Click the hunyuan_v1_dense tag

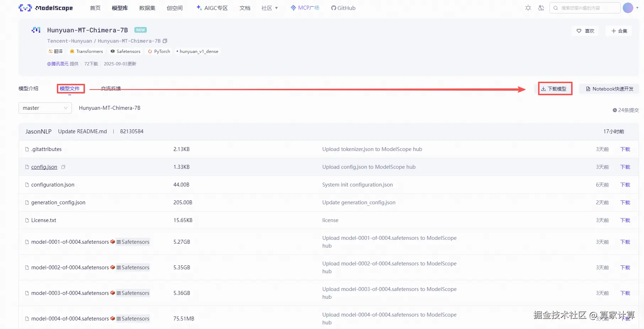[x=197, y=52]
